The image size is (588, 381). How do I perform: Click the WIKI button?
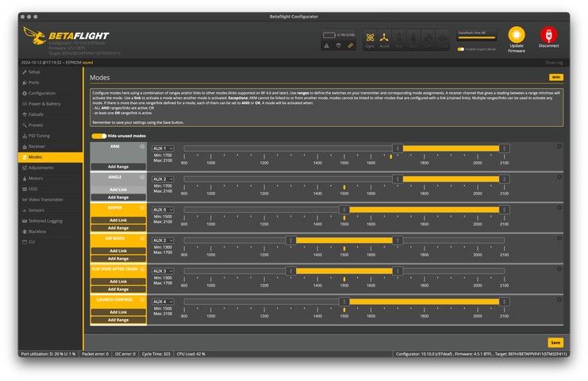556,77
